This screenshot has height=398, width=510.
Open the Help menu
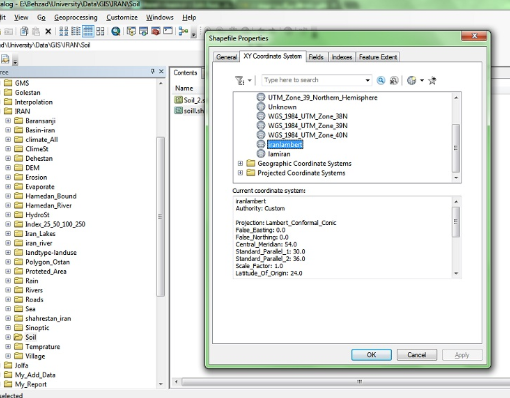point(189,17)
